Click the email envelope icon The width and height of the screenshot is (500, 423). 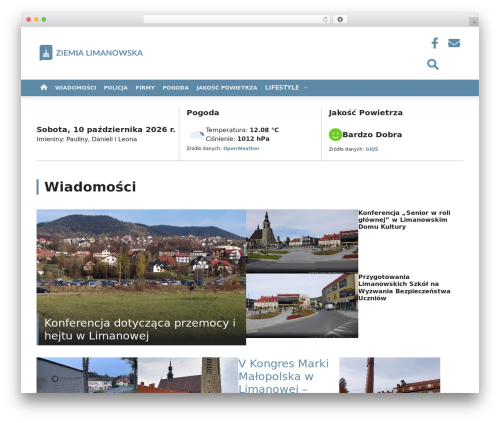pyautogui.click(x=454, y=43)
